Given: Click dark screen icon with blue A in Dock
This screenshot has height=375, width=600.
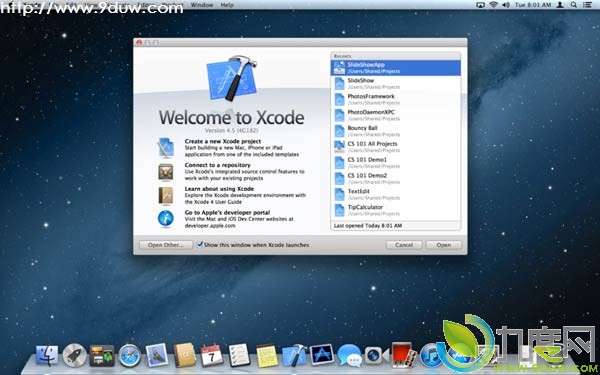Looking at the screenshot, I should tap(322, 355).
